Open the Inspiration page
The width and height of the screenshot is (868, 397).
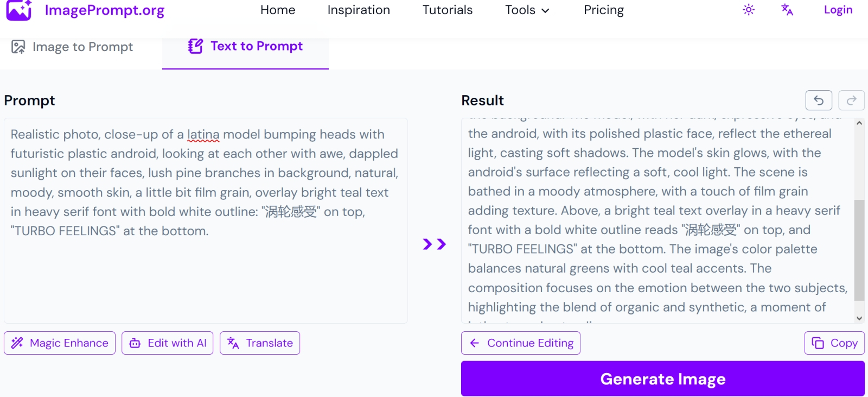[x=359, y=10]
